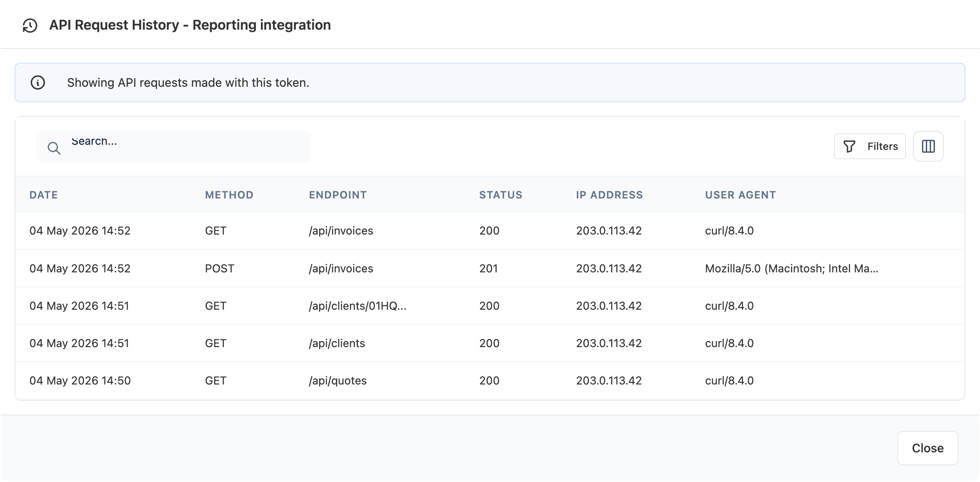Image resolution: width=980 pixels, height=482 pixels.
Task: Click the /api/clients/01HQ... endpoint cell
Action: (x=358, y=306)
